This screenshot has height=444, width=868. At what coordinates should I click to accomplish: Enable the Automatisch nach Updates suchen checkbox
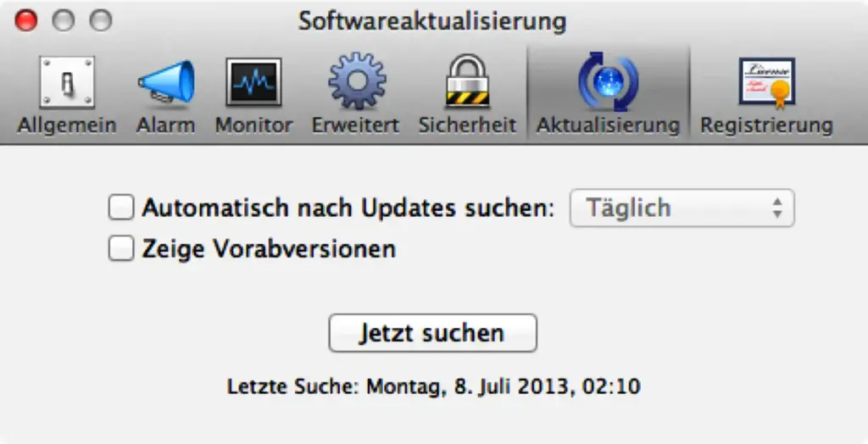tap(120, 208)
